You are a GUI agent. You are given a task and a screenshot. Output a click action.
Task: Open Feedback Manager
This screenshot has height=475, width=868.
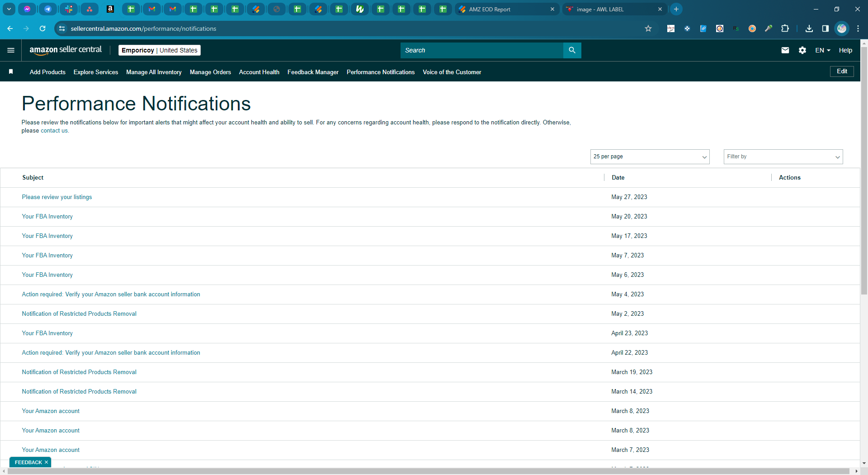pyautogui.click(x=313, y=72)
